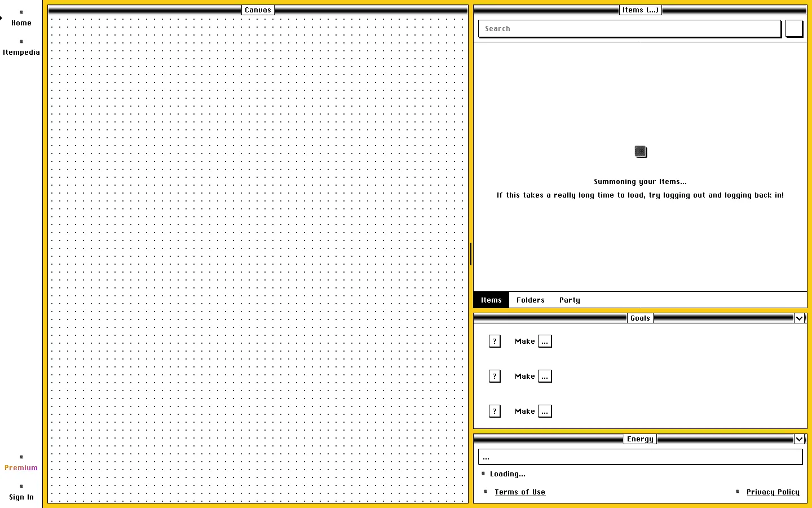Click Sign In in sidebar
This screenshot has height=508, width=812.
(x=21, y=493)
